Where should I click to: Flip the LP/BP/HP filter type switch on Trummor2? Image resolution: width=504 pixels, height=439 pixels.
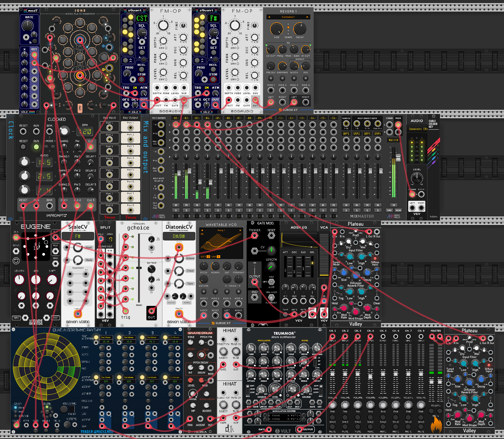tap(315, 361)
